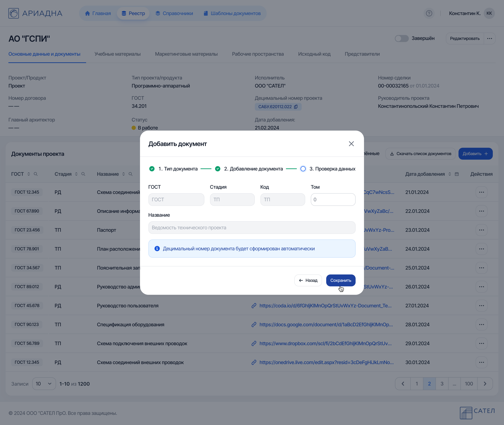Sort the ГОСТ column
504x425 pixels.
[29, 174]
